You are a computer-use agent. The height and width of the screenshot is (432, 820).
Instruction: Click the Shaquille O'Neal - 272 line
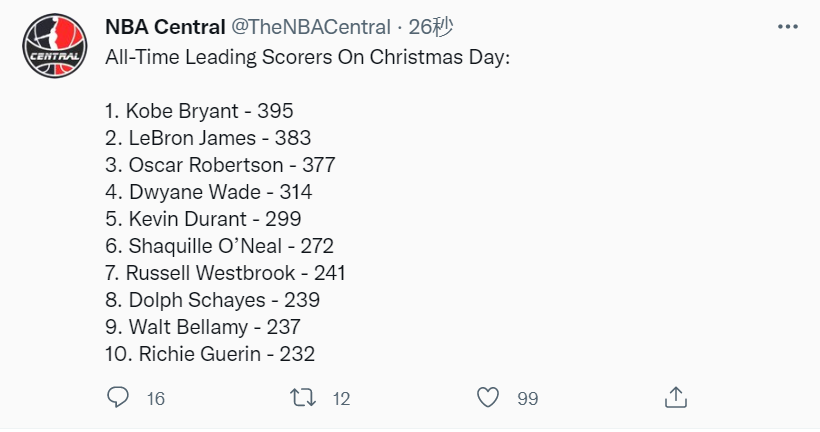220,246
